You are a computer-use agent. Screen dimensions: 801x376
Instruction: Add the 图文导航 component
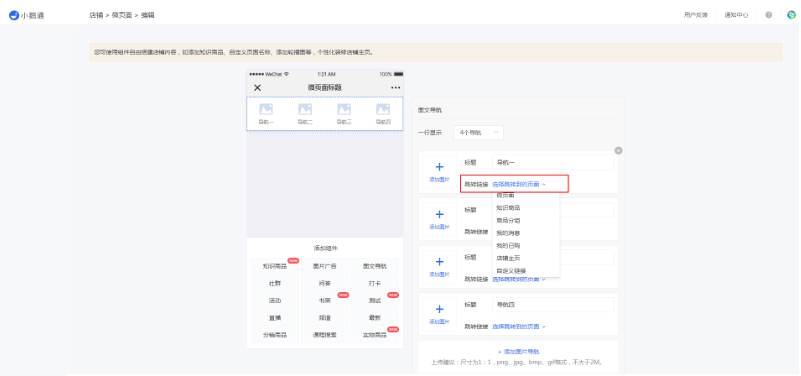[374, 266]
